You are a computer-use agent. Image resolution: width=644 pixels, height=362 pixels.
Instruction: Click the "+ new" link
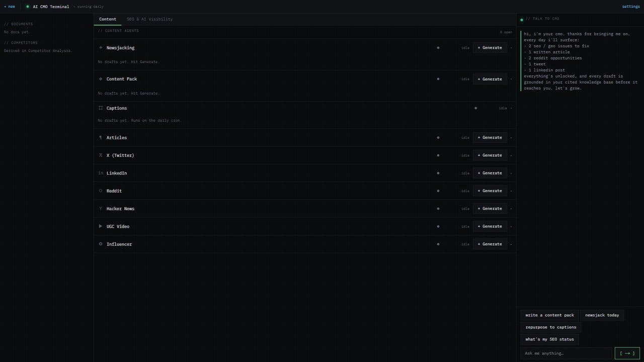click(x=10, y=7)
